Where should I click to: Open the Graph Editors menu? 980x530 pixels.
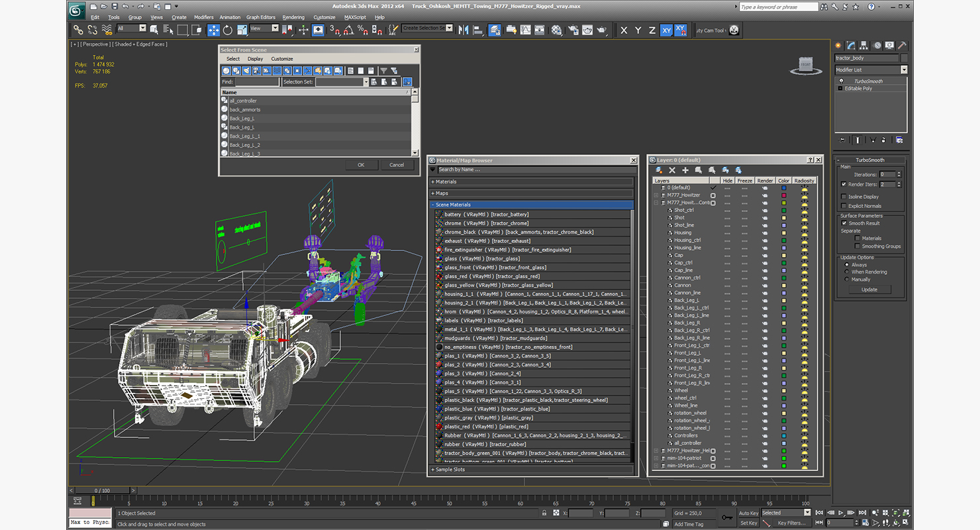tap(261, 17)
